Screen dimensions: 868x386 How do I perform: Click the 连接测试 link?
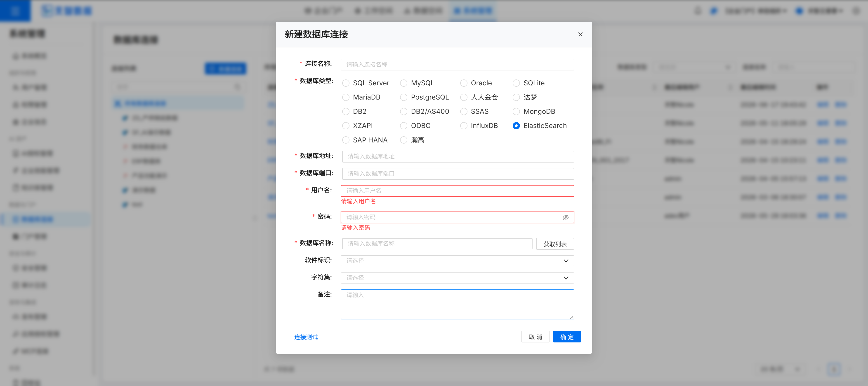click(306, 337)
